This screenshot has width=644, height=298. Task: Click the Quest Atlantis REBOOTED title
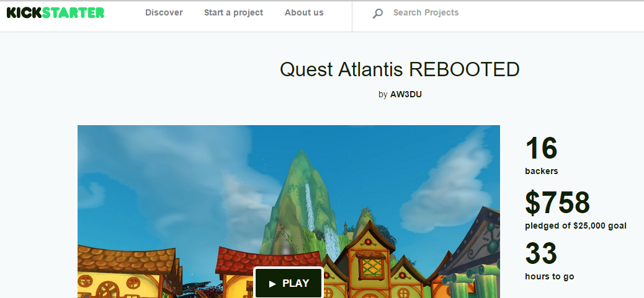[400, 69]
